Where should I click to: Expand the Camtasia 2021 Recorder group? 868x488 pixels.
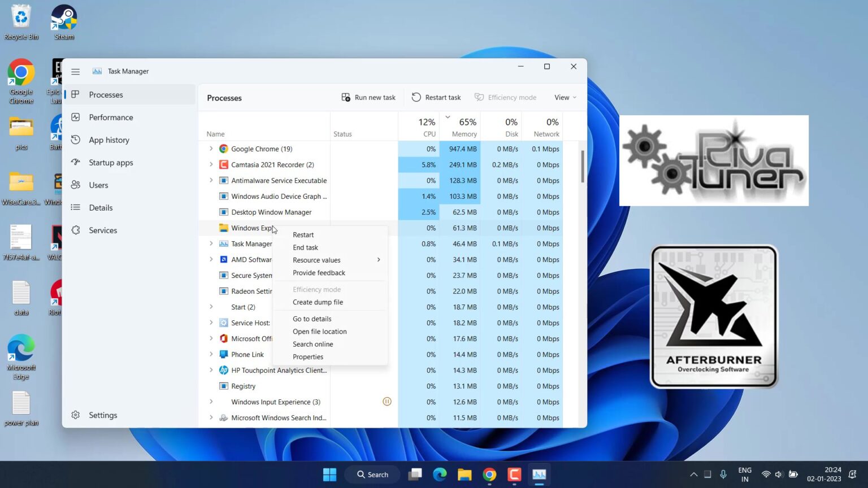(211, 165)
